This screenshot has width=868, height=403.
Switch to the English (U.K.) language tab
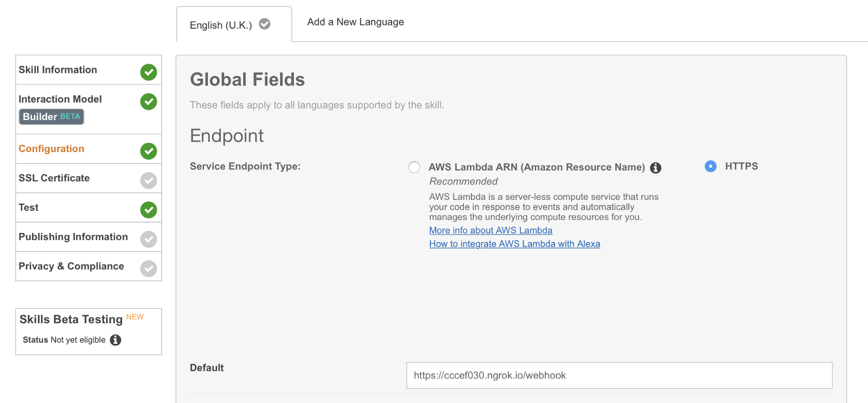click(x=221, y=25)
